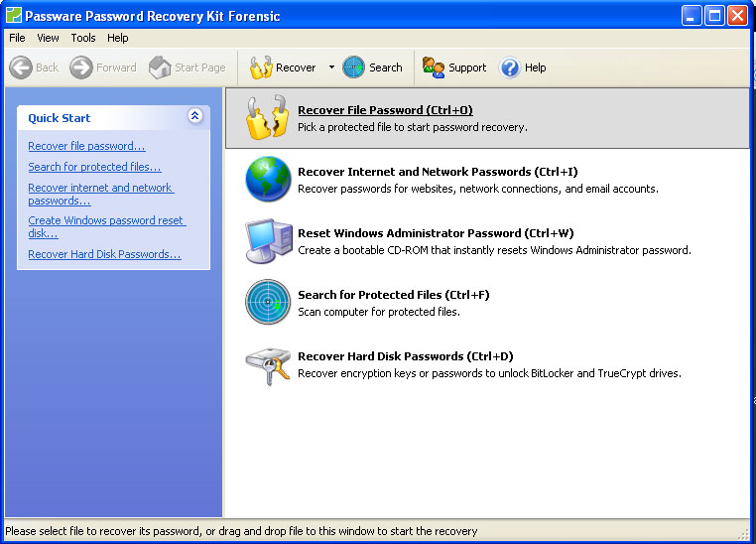Image resolution: width=756 pixels, height=544 pixels.
Task: Click the status bar message text
Action: click(x=241, y=531)
